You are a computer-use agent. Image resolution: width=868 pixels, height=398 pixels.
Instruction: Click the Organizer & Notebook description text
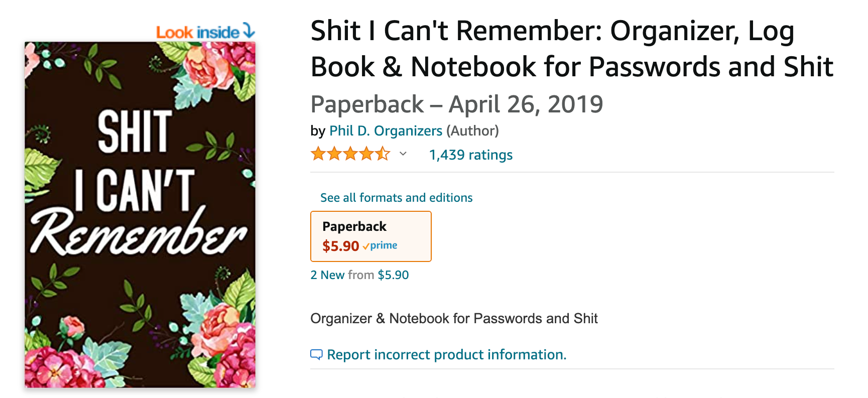pos(454,318)
